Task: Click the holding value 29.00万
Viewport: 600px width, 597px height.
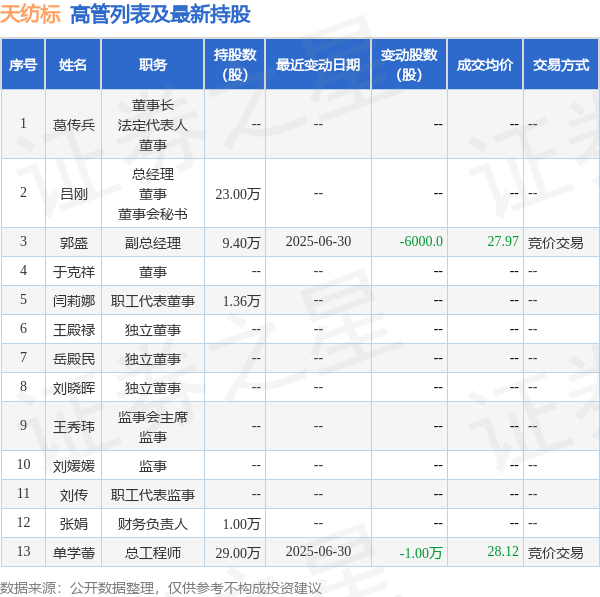Action: [x=238, y=553]
